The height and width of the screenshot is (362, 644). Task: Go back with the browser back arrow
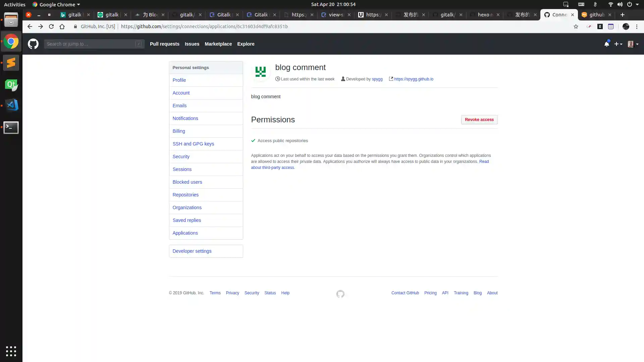click(x=30, y=26)
